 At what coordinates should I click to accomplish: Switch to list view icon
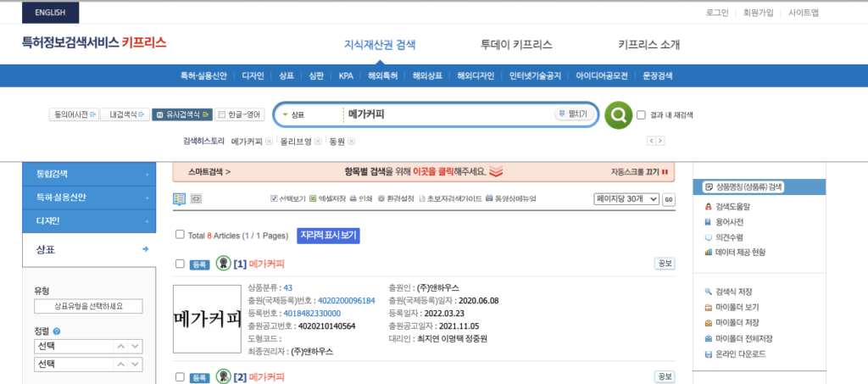(179, 198)
